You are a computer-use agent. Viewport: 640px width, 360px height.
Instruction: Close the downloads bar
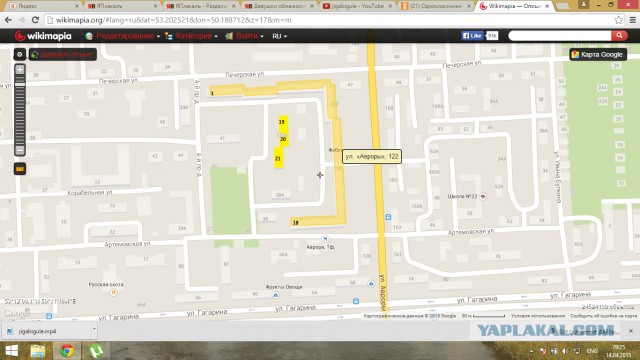click(631, 331)
